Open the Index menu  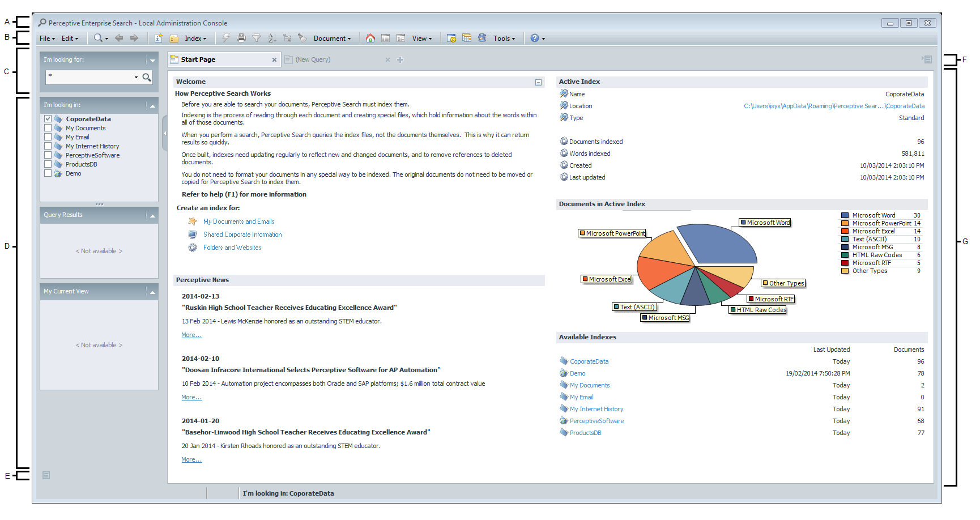point(195,39)
